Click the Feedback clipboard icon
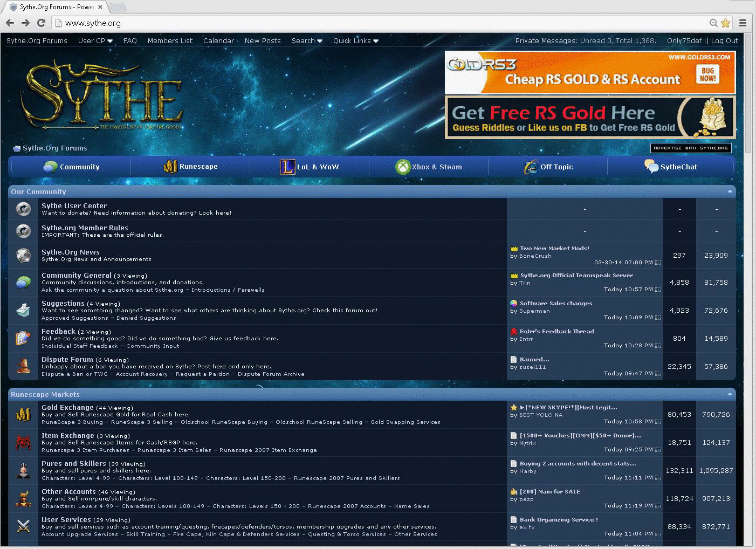The image size is (756, 549). click(23, 338)
